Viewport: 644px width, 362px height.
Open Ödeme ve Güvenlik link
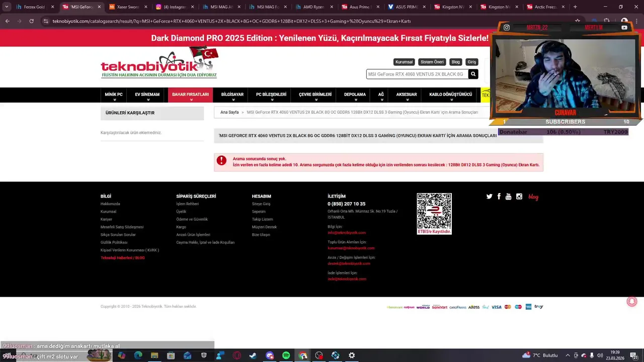[x=192, y=219]
